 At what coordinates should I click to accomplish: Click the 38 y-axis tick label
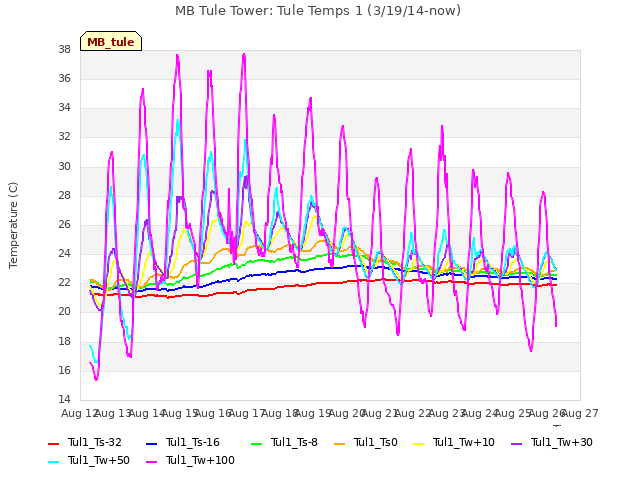tap(64, 50)
